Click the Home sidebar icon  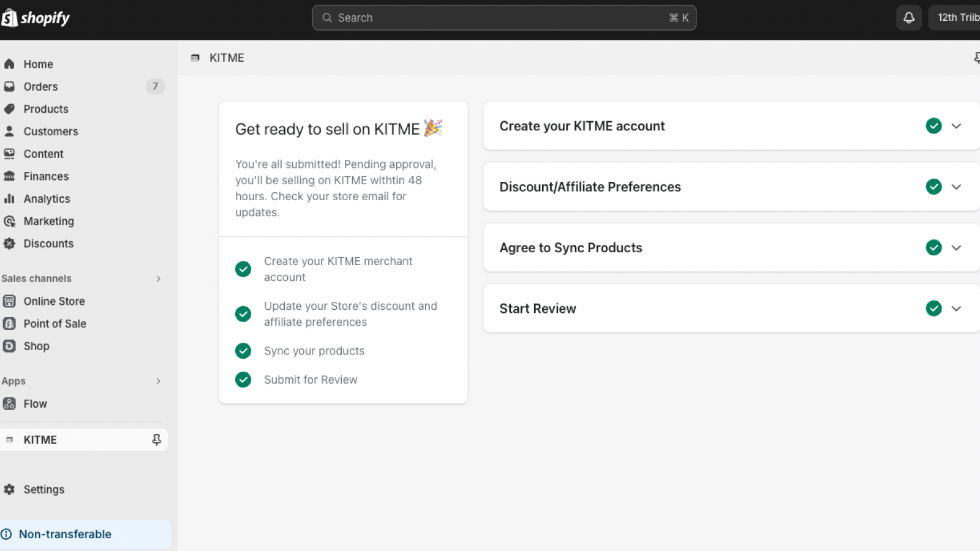click(9, 64)
